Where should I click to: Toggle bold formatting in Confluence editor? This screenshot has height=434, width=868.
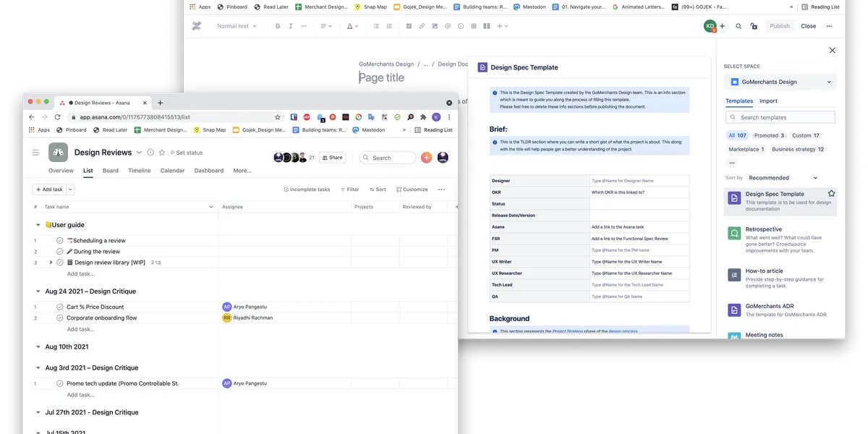tap(278, 26)
